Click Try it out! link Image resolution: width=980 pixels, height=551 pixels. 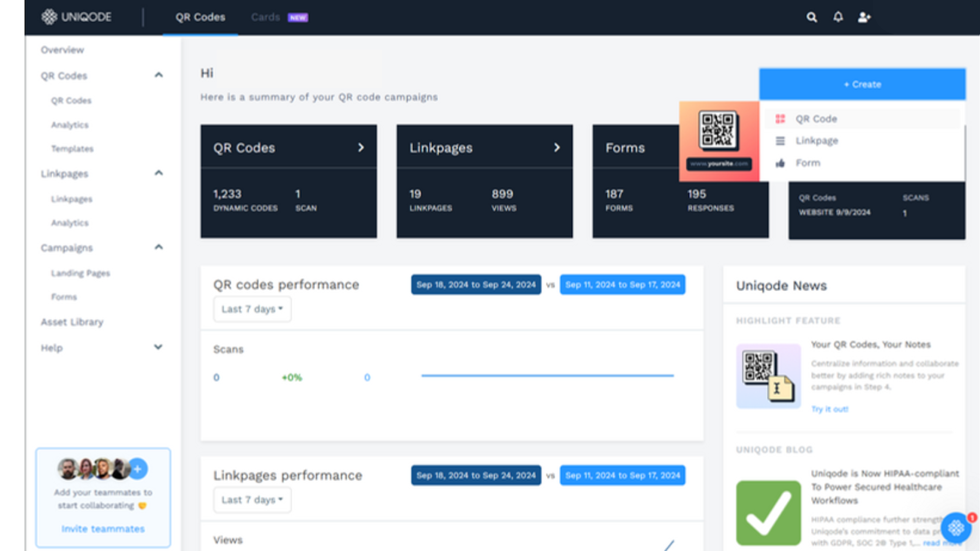click(x=830, y=409)
